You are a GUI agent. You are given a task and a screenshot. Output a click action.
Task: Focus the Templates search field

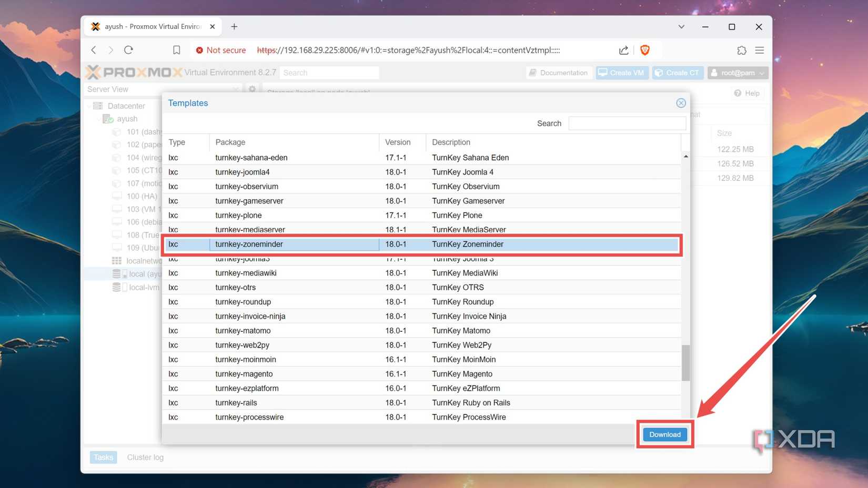pos(627,123)
